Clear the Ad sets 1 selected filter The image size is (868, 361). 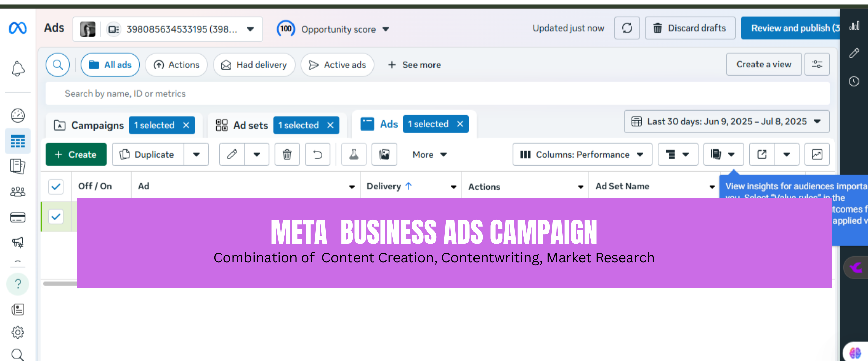click(x=330, y=125)
